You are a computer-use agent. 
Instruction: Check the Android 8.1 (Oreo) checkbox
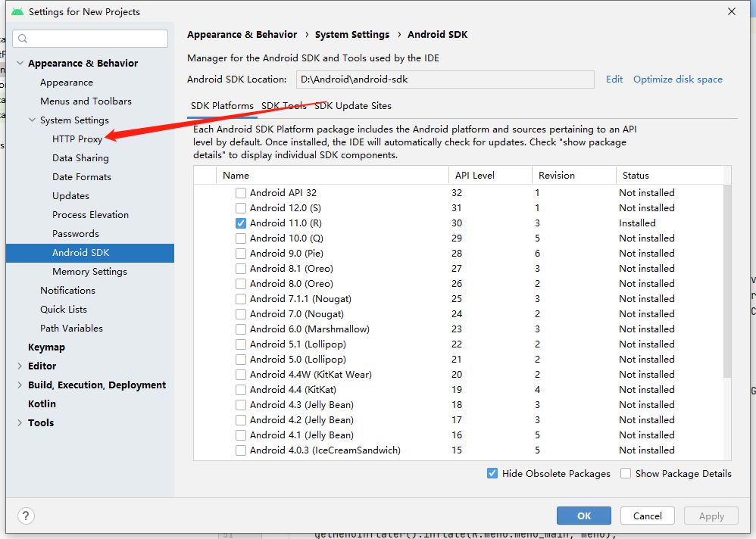point(241,269)
